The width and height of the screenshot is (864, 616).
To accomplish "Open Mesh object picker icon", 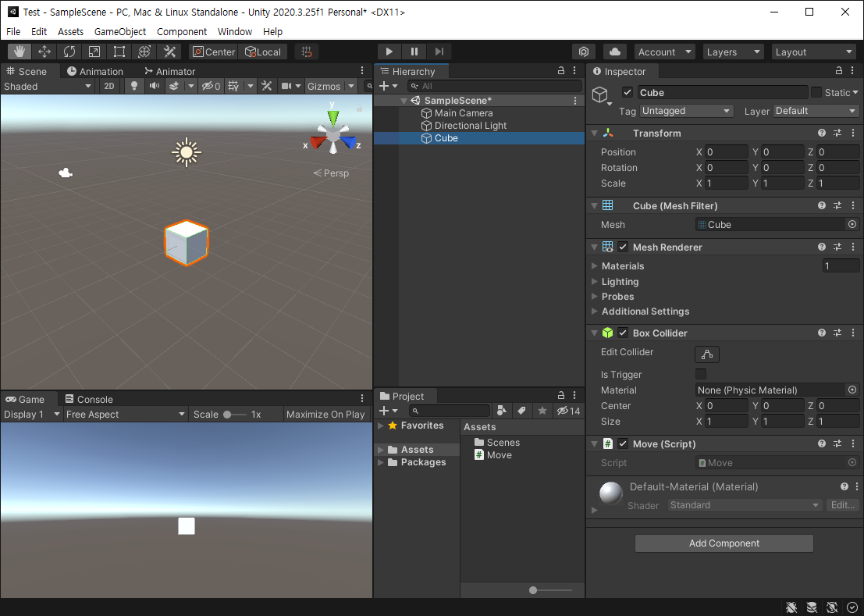I will pyautogui.click(x=852, y=224).
